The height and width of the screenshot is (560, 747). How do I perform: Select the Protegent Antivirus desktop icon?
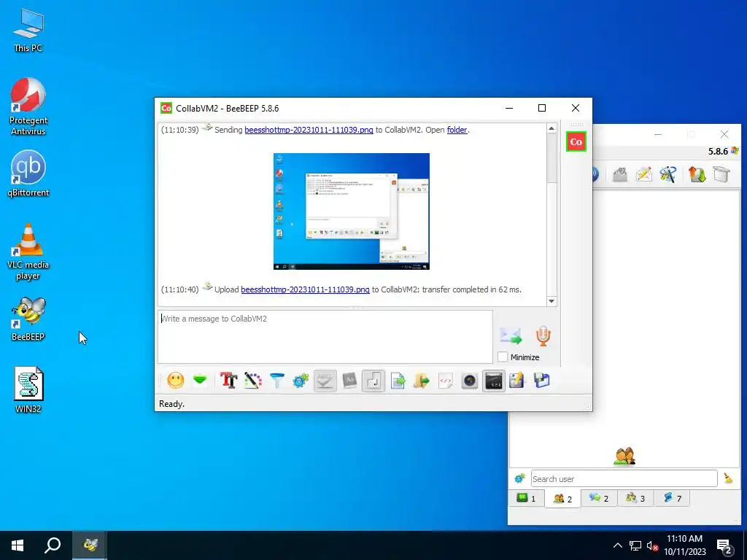[x=28, y=106]
